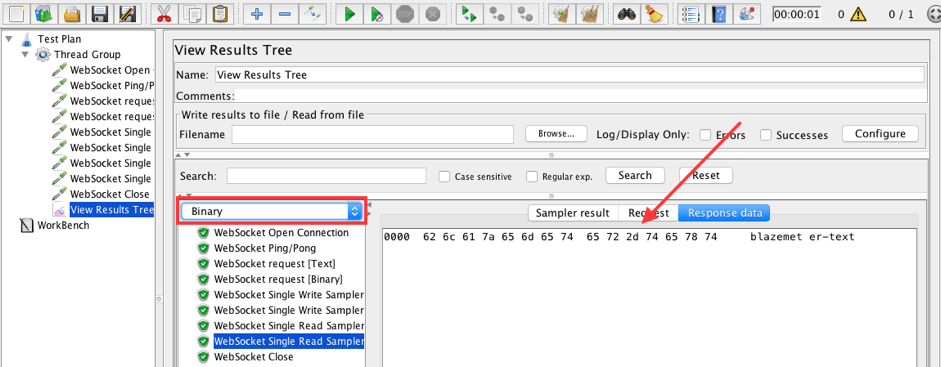Screen dimensions: 941x367
Task: Enable the Successes only checkbox
Action: (766, 135)
